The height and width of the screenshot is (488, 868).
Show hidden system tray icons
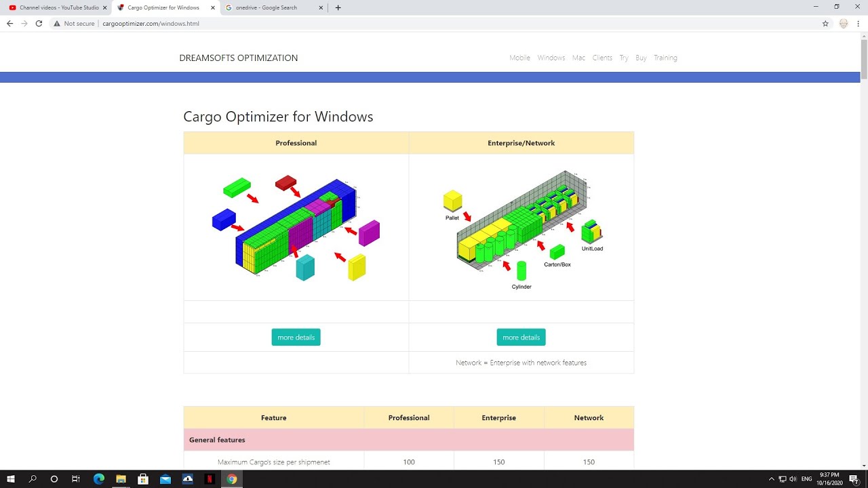click(771, 479)
